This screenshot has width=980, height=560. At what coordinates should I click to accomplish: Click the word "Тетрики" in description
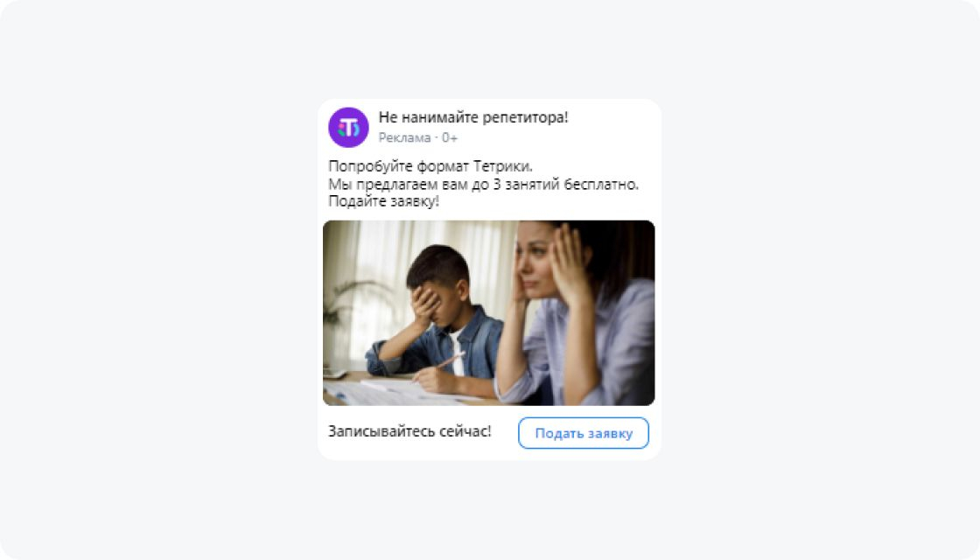coord(503,167)
